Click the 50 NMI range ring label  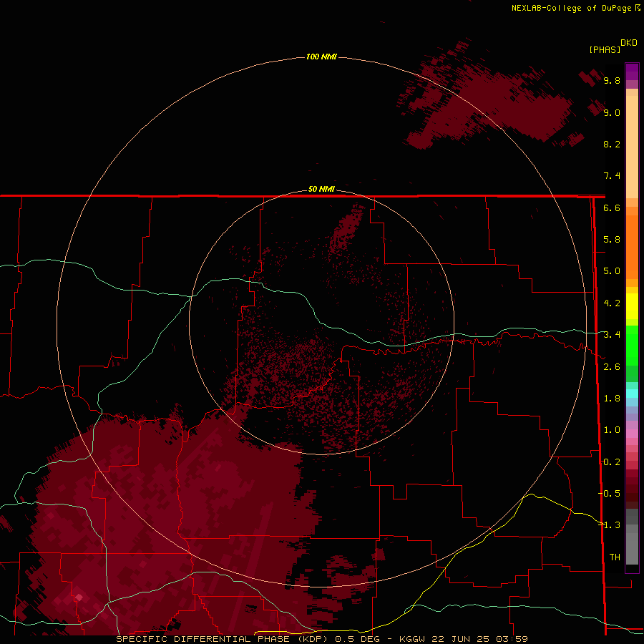[321, 189]
